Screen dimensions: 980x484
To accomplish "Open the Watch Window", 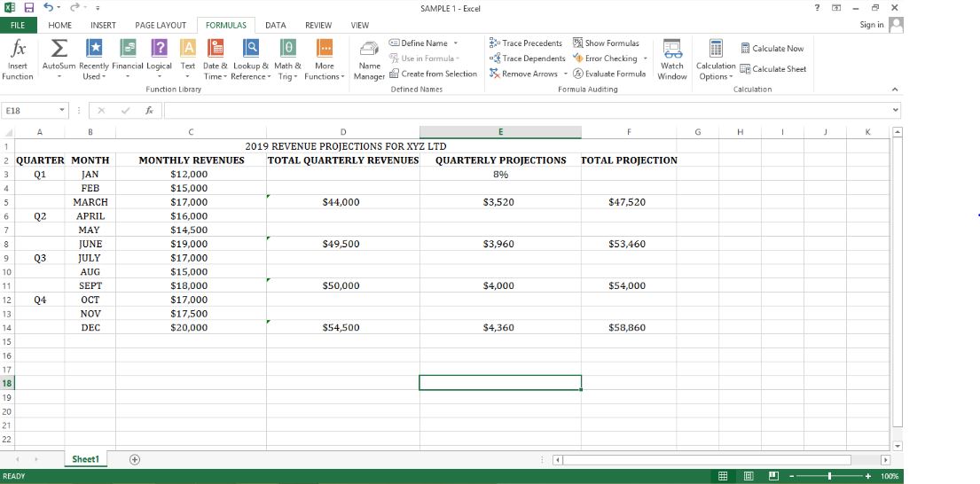I will click(x=672, y=60).
